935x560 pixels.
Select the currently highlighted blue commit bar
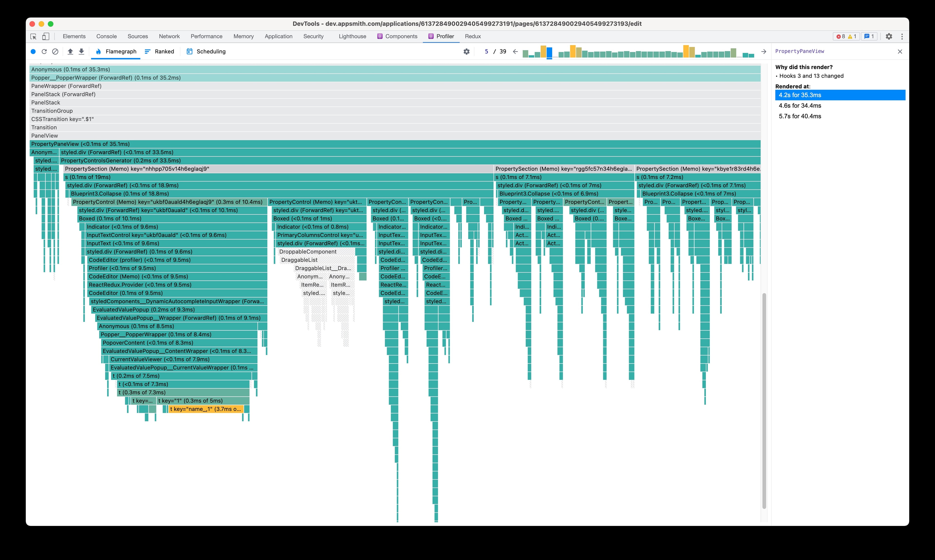pyautogui.click(x=549, y=52)
